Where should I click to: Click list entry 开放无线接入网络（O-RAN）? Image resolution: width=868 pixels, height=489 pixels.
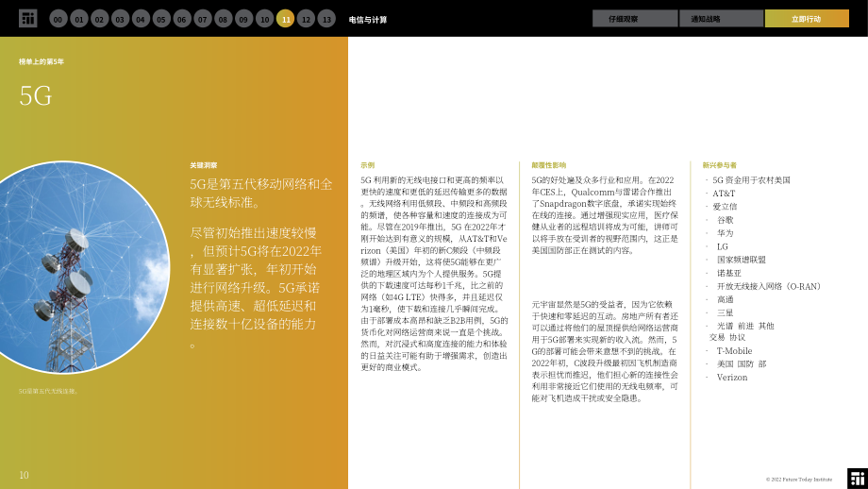771,286
